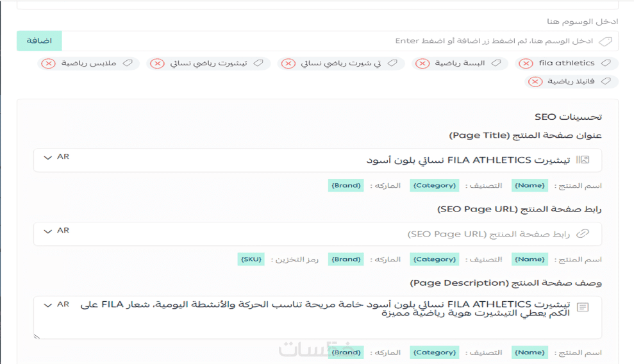Insert {Name} placeholder under Page Title
Image resolution: width=634 pixels, height=364 pixels.
click(530, 185)
